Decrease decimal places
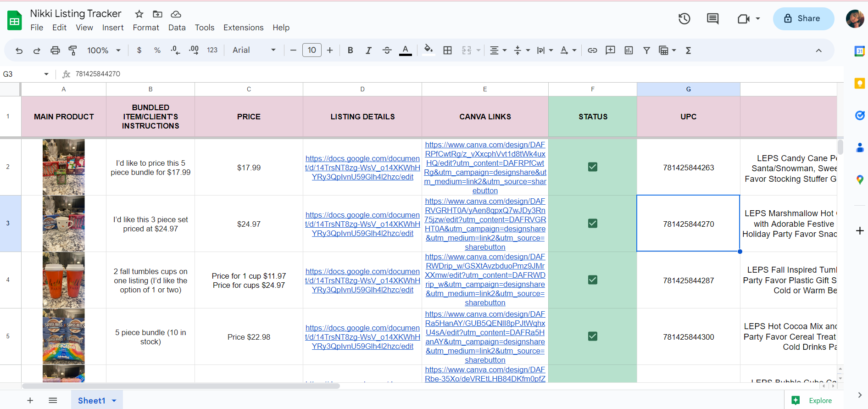This screenshot has height=409, width=868. tap(175, 50)
